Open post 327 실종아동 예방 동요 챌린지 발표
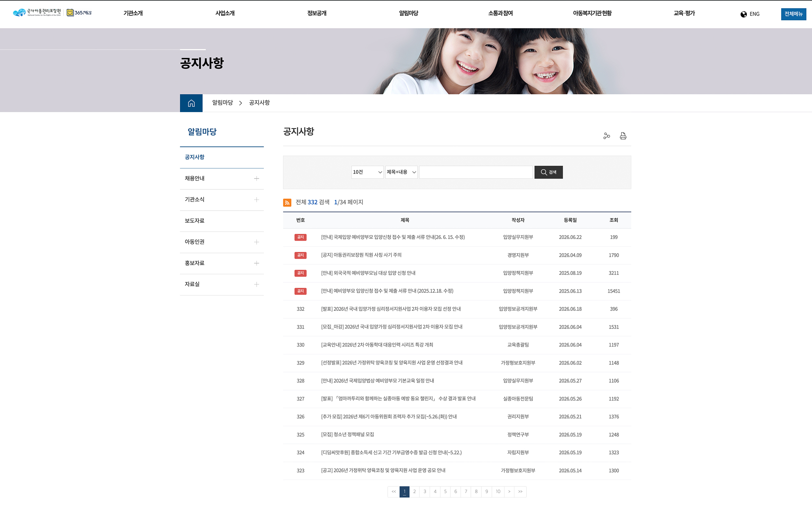Image resolution: width=812 pixels, height=511 pixels. pos(398,399)
